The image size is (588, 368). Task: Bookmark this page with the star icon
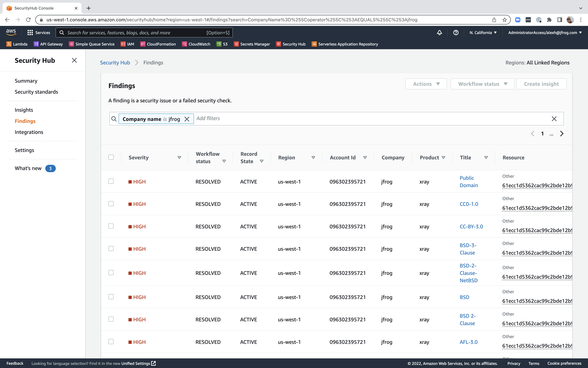505,20
